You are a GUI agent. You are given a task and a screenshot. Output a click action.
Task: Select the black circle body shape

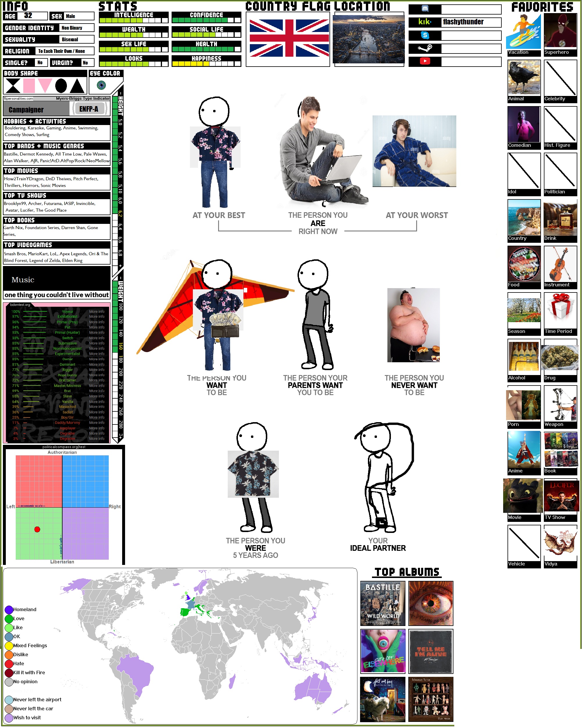point(61,86)
